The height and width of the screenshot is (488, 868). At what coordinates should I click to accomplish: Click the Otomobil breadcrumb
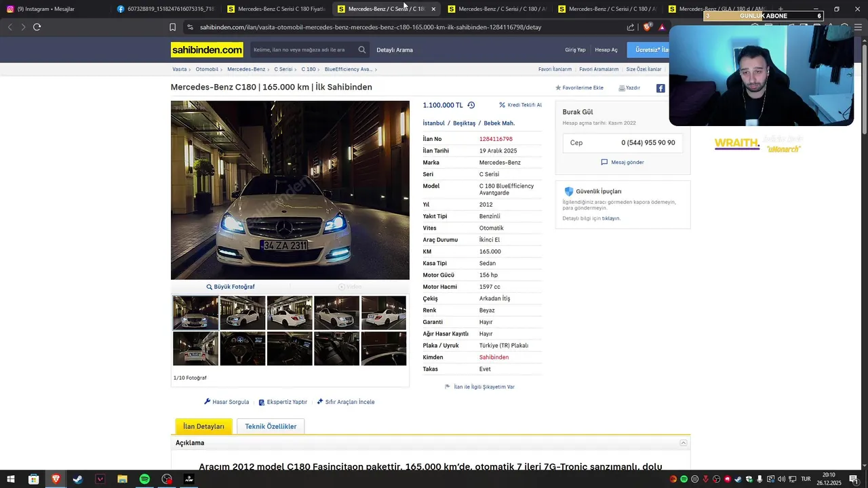[x=207, y=69]
